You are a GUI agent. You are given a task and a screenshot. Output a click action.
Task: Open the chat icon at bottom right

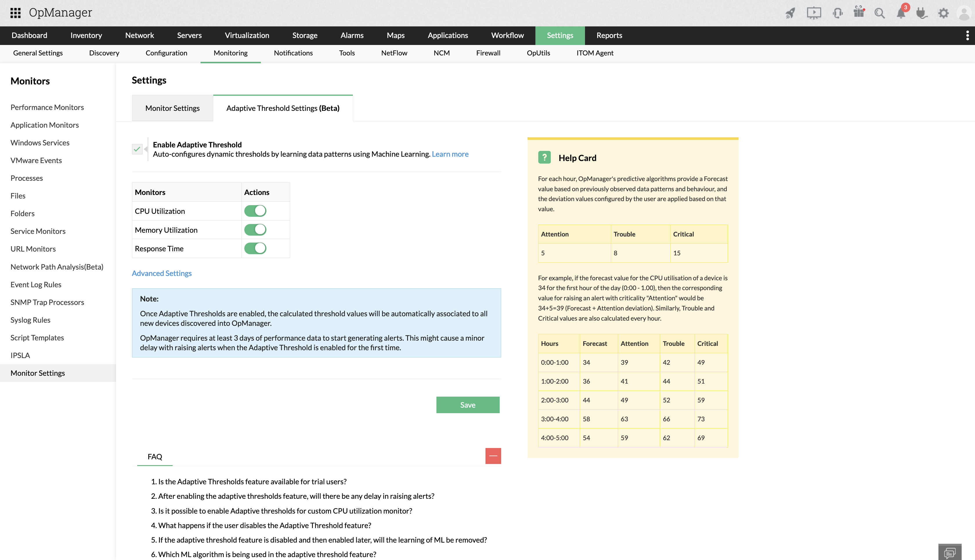click(x=950, y=552)
